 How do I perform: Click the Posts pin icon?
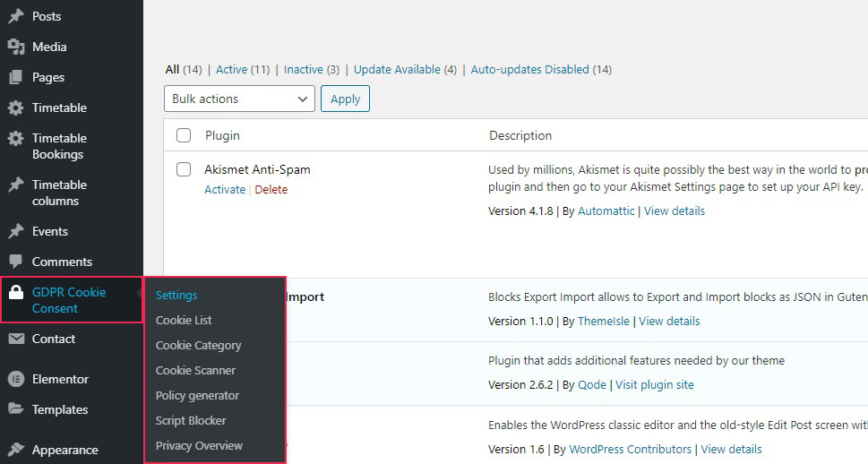coord(16,16)
